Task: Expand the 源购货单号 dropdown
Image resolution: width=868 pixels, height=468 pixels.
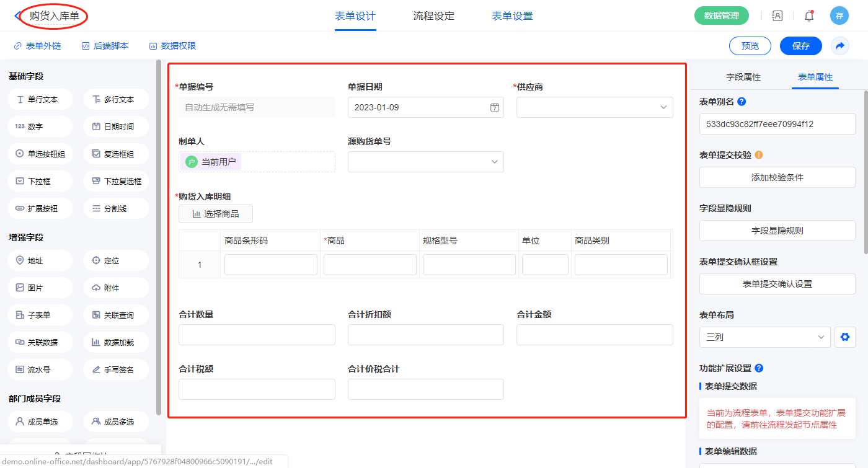Action: (x=426, y=162)
